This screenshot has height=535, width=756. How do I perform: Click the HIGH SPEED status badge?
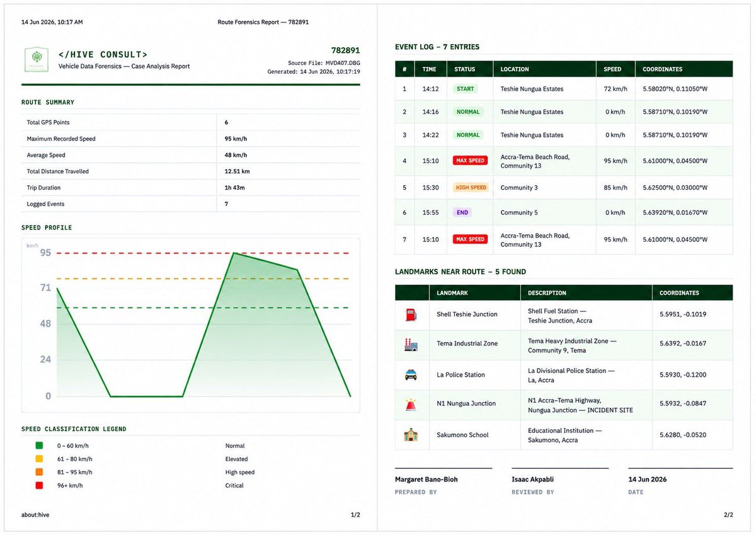tap(471, 187)
